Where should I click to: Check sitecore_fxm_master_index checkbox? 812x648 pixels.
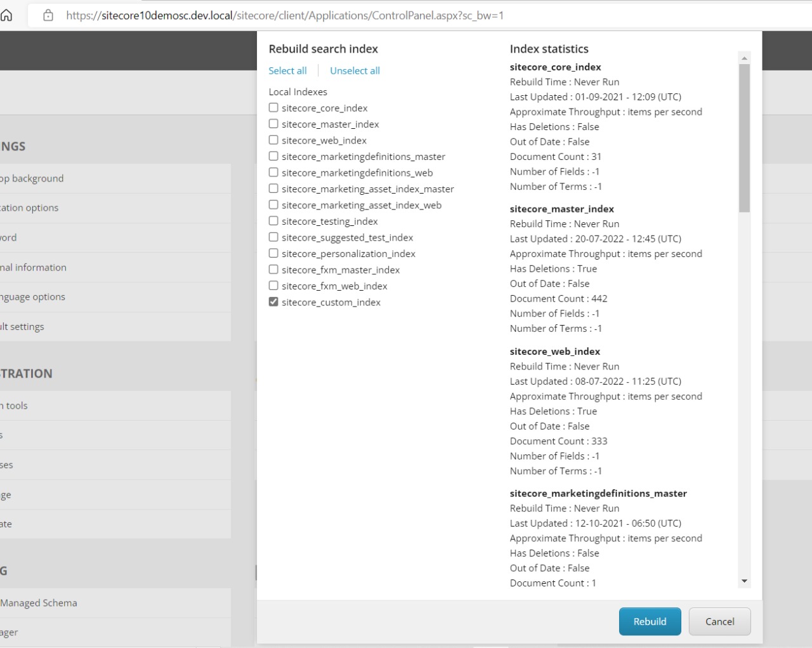click(x=273, y=270)
